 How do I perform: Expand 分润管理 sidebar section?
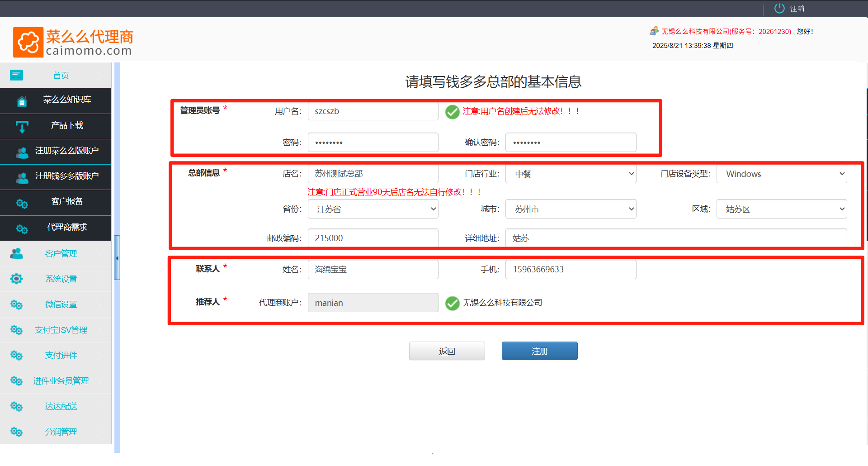[x=56, y=432]
